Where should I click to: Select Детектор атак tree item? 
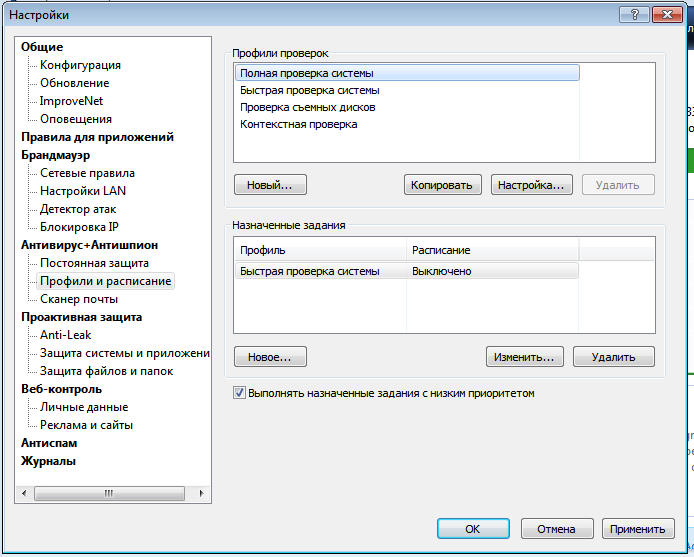point(78,209)
